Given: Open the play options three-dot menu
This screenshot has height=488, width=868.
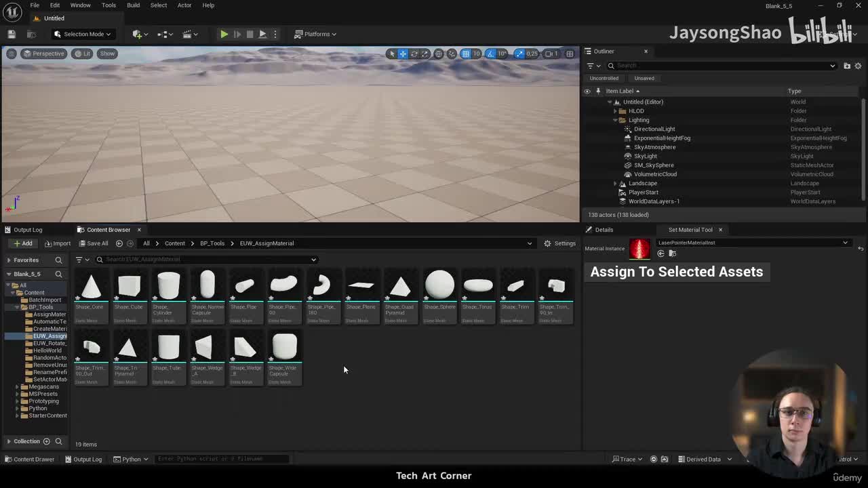Looking at the screenshot, I should [x=275, y=34].
